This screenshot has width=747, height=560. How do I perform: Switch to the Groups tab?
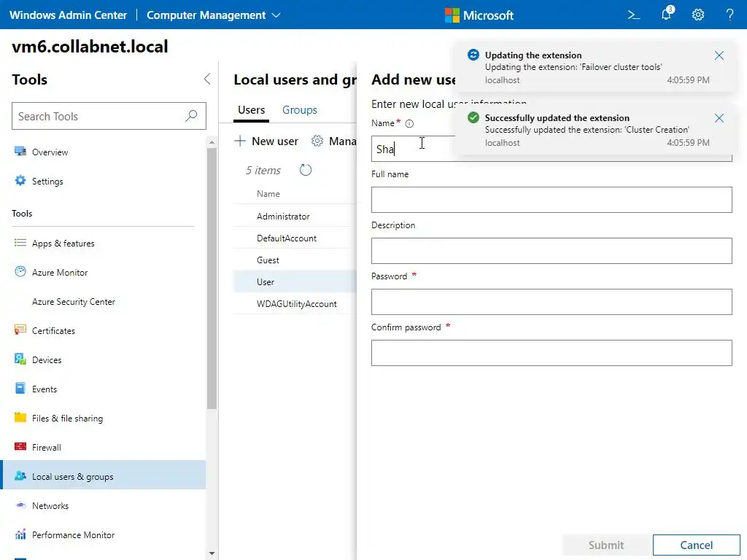(300, 110)
